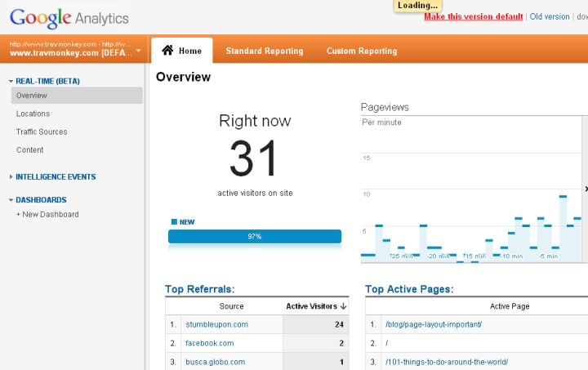Image resolution: width=588 pixels, height=370 pixels.
Task: Open the www.travmonkey.com account dropdown arrow
Action: tap(139, 51)
